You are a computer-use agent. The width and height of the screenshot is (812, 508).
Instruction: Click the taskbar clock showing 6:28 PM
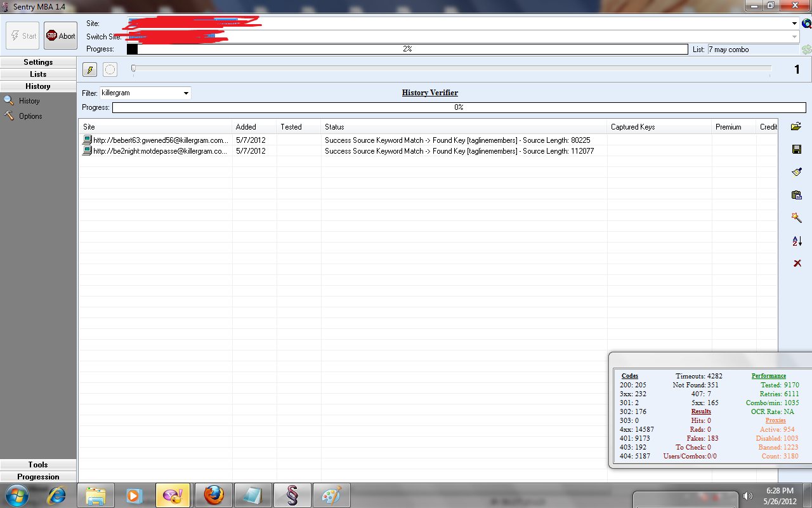point(780,496)
